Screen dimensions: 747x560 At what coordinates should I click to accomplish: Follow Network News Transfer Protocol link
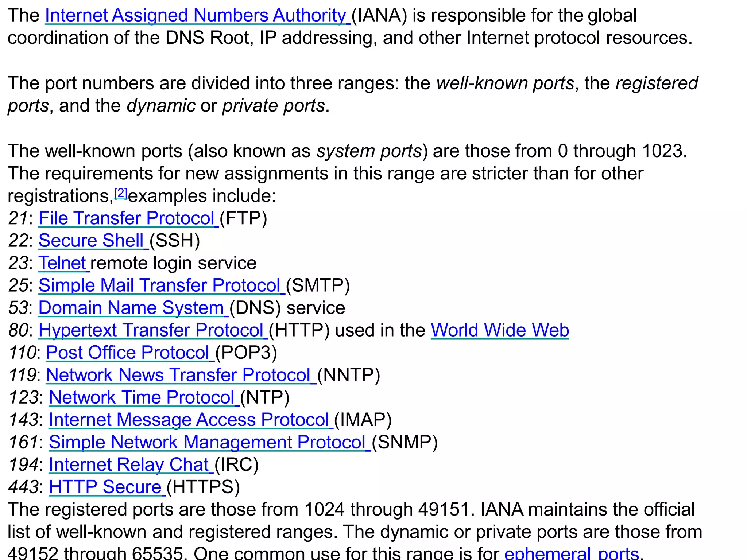[181, 375]
